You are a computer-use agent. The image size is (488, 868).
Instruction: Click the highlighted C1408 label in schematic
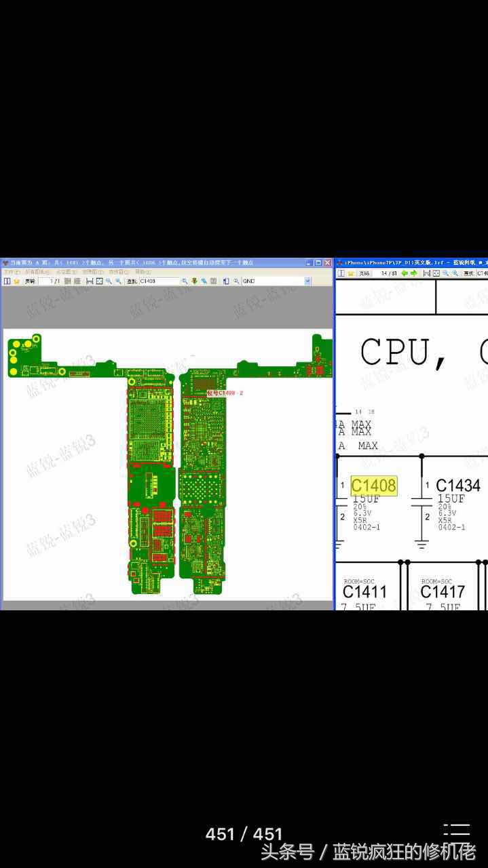click(x=373, y=486)
